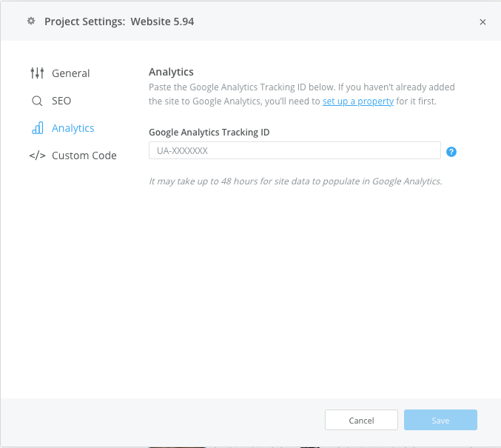Click the General sliders icon
The height and width of the screenshot is (448, 501).
pos(37,73)
